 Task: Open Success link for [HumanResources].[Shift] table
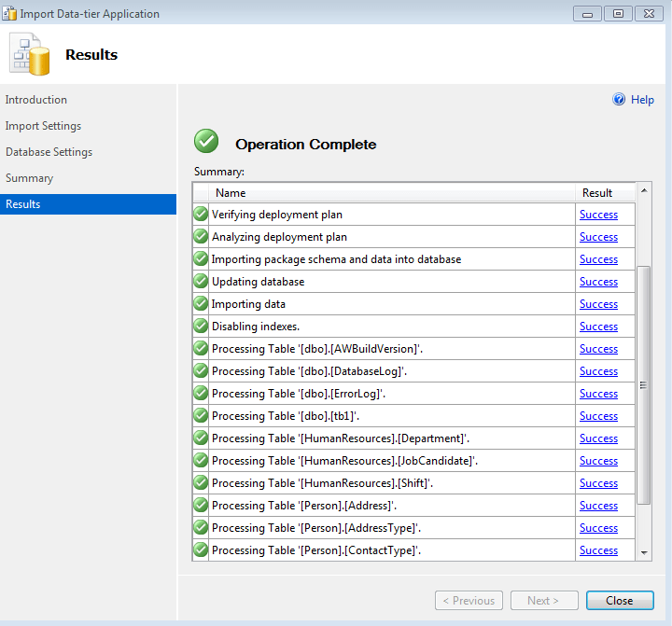[x=598, y=483]
